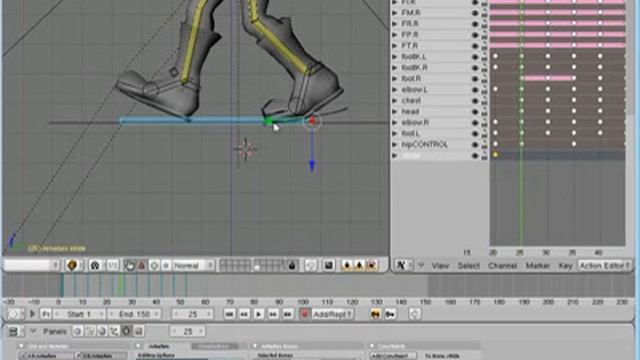Open the View menu in Action Editor

[x=440, y=266]
